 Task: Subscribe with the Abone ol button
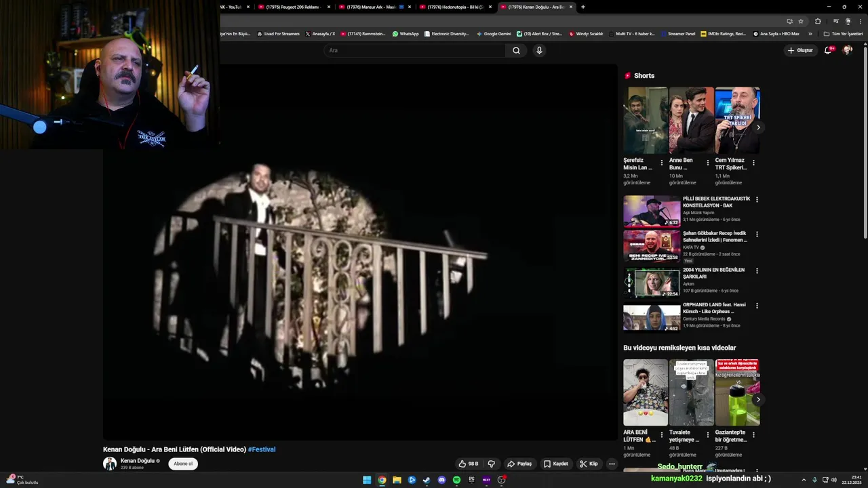183,464
